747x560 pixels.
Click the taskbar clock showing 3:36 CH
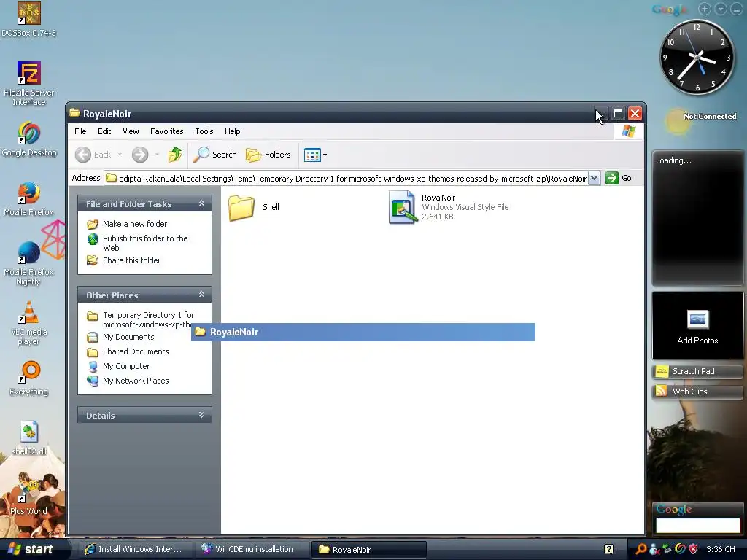(x=720, y=549)
